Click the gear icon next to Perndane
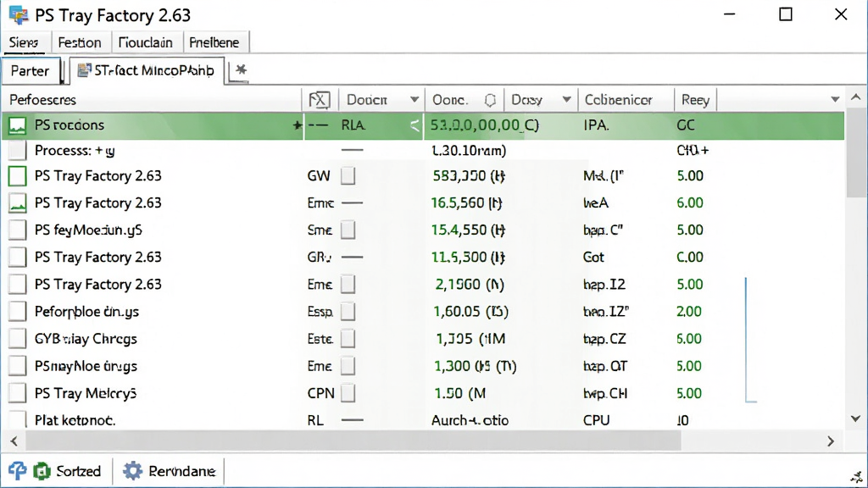The image size is (868, 488). click(x=132, y=471)
